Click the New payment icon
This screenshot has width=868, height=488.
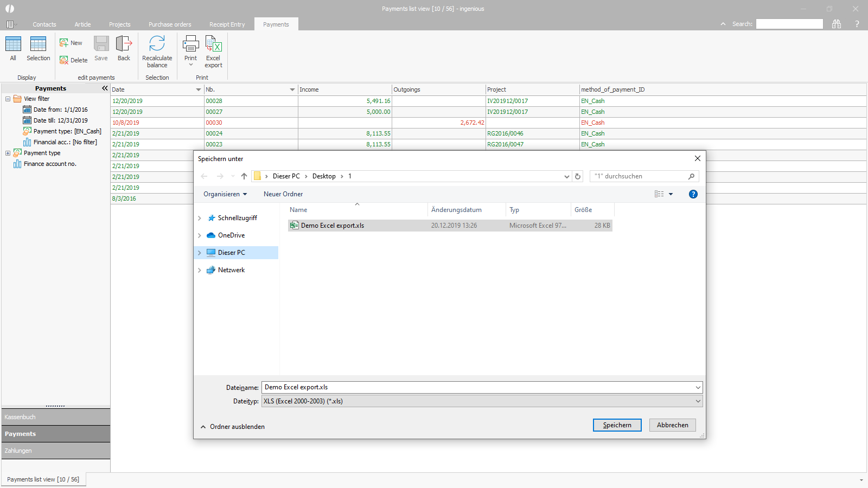[x=65, y=43]
